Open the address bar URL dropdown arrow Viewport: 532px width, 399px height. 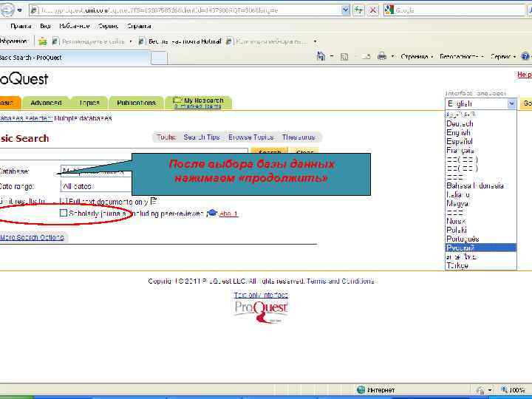click(x=345, y=10)
